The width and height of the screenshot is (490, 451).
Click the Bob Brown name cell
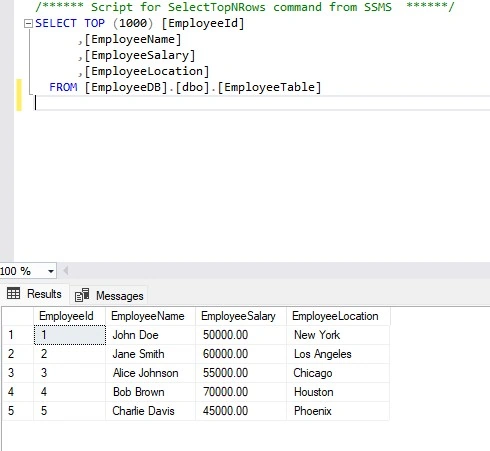click(x=150, y=392)
